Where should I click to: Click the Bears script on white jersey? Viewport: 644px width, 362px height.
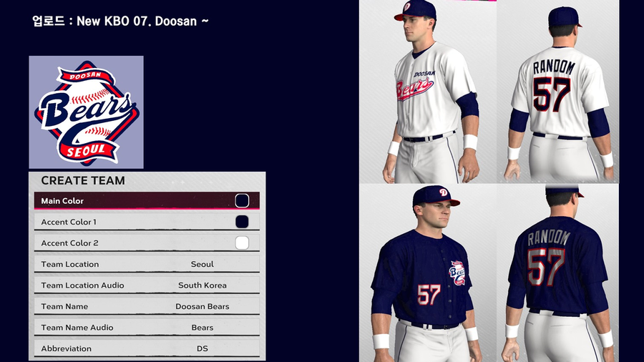[x=414, y=89]
